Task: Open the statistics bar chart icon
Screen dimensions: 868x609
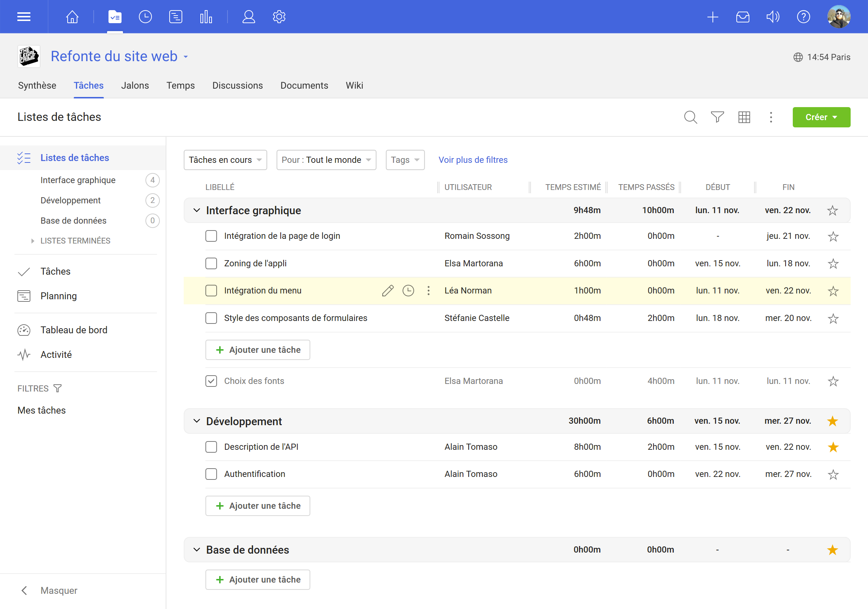Action: (206, 17)
